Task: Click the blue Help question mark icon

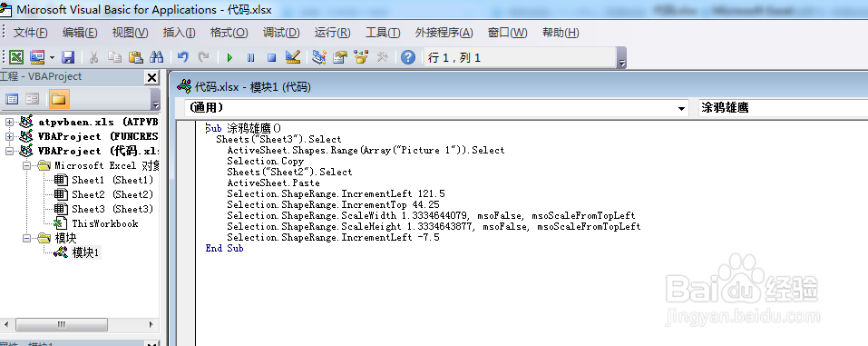Action: pos(408,57)
